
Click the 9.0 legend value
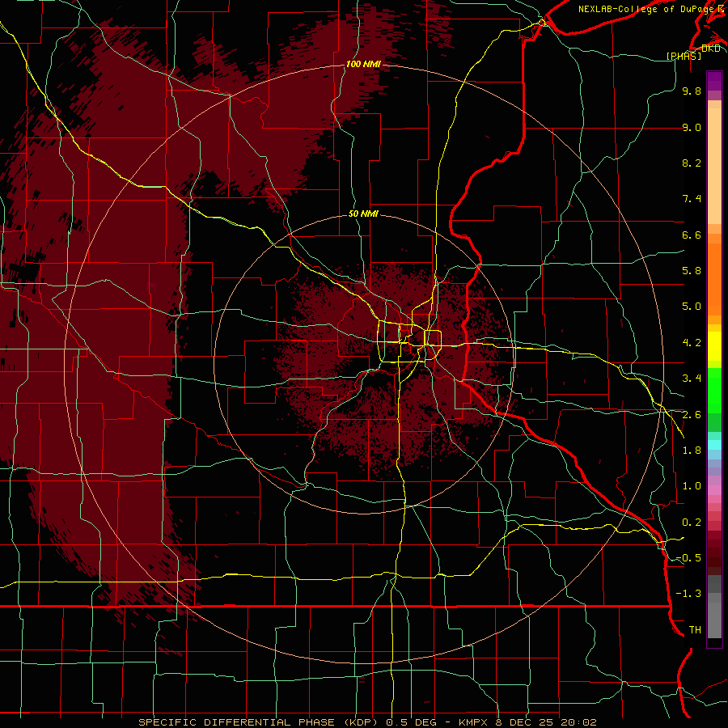[692, 127]
